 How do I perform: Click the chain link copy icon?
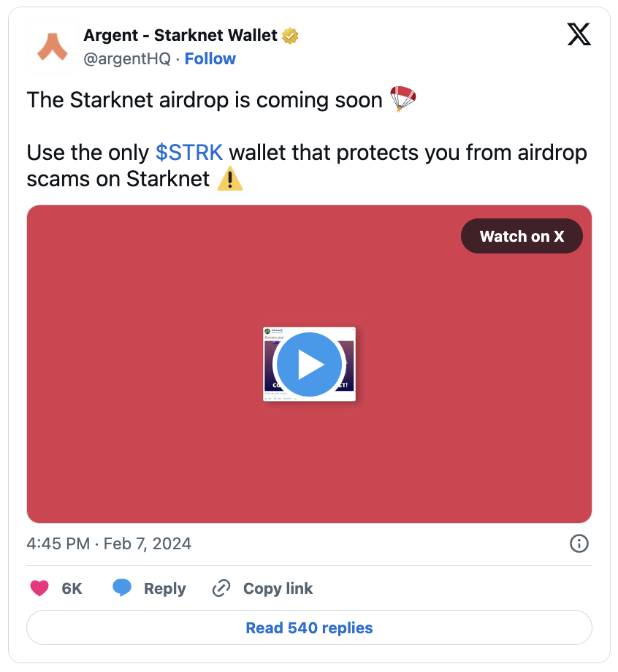coord(221,588)
